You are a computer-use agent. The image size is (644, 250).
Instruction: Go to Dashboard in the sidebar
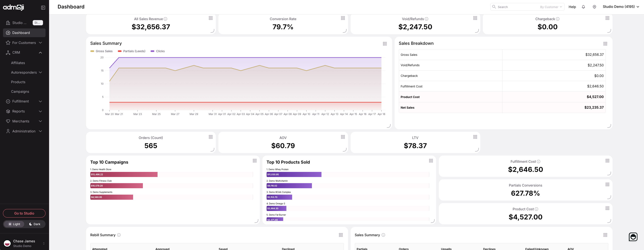[x=24, y=33]
